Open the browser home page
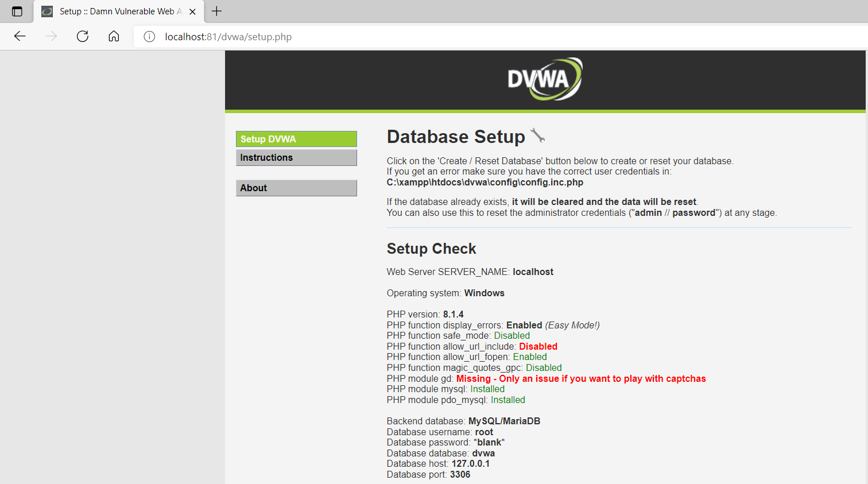 point(114,36)
